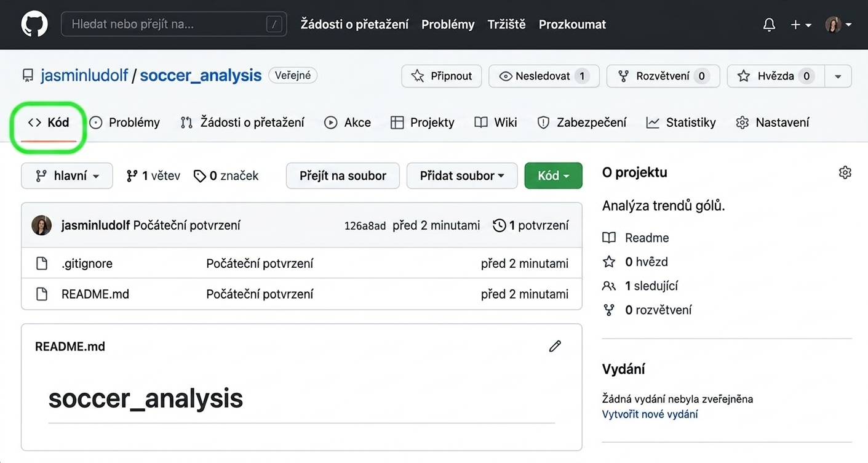Viewport: 868px width, 463px height.
Task: Open the GitHub home logo
Action: 34,25
